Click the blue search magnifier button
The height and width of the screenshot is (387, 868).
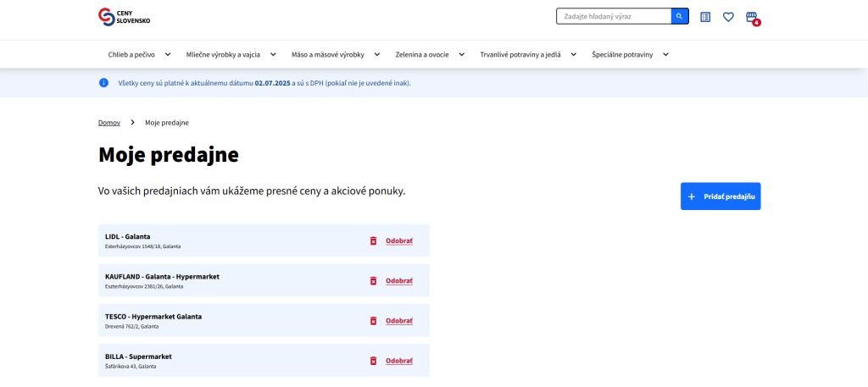pyautogui.click(x=680, y=17)
